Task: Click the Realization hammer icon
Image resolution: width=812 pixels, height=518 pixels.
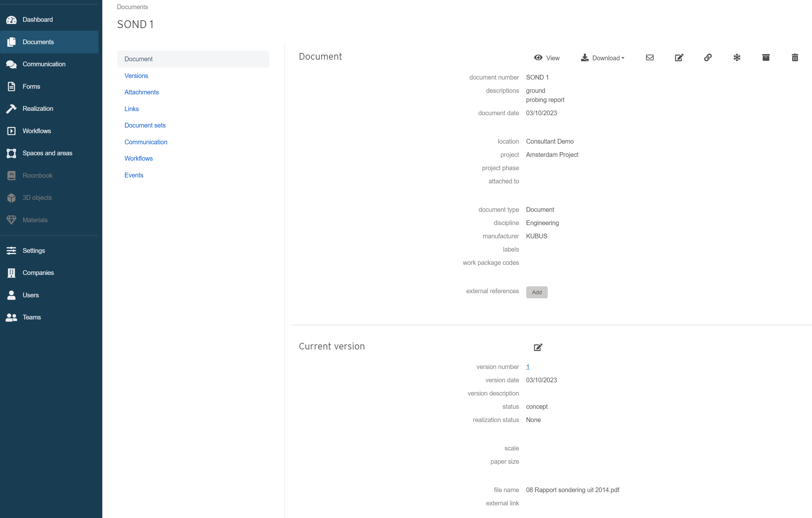Action: pos(11,109)
